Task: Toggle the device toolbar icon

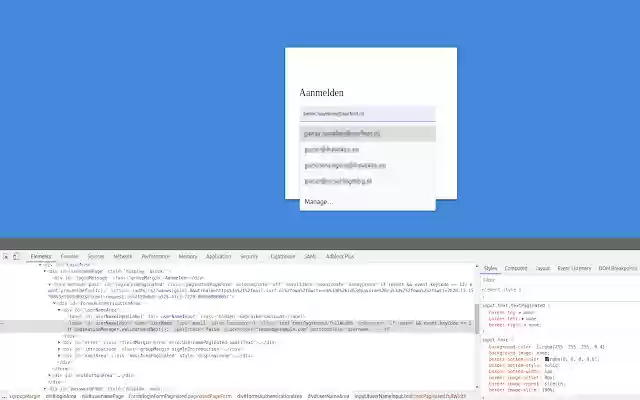Action: point(16,257)
